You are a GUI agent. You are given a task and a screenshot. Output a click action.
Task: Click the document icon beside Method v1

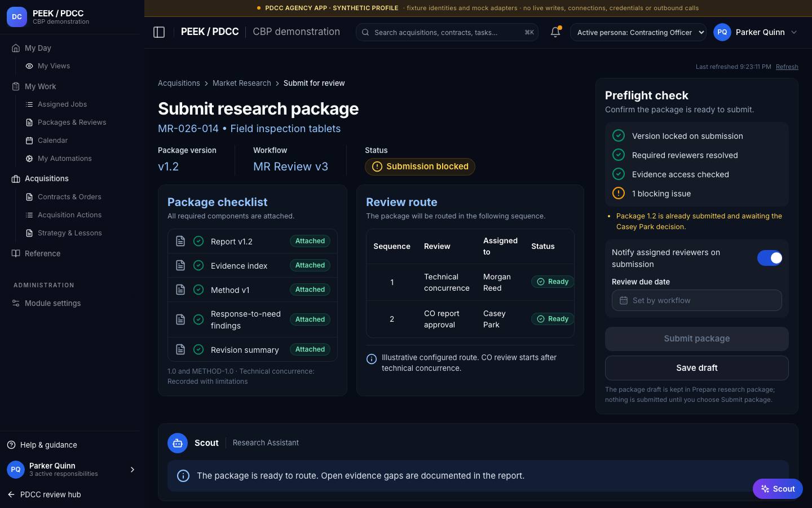[180, 290]
